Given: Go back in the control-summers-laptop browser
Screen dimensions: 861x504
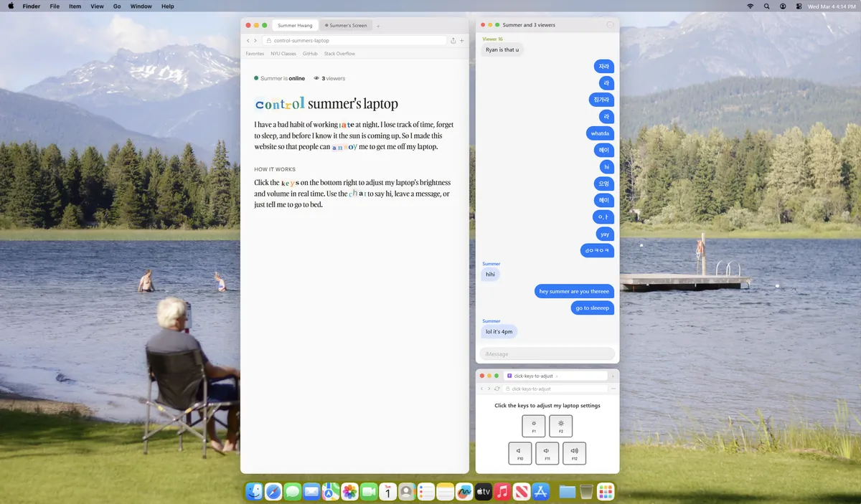Looking at the screenshot, I should point(248,41).
